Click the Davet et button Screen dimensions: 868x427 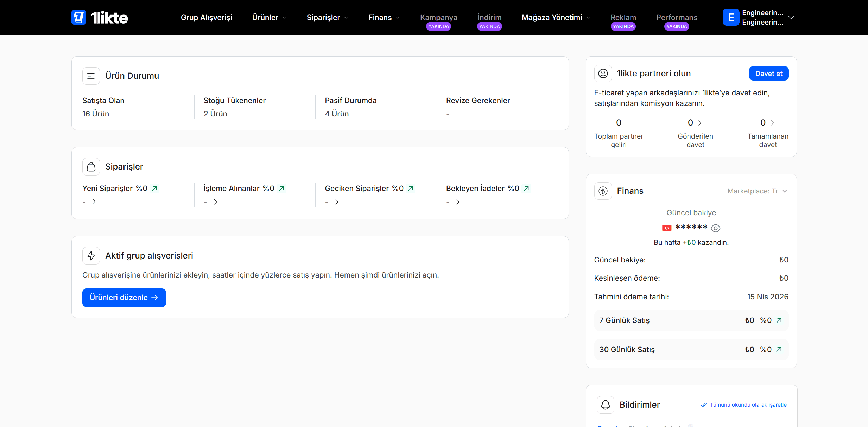tap(769, 74)
